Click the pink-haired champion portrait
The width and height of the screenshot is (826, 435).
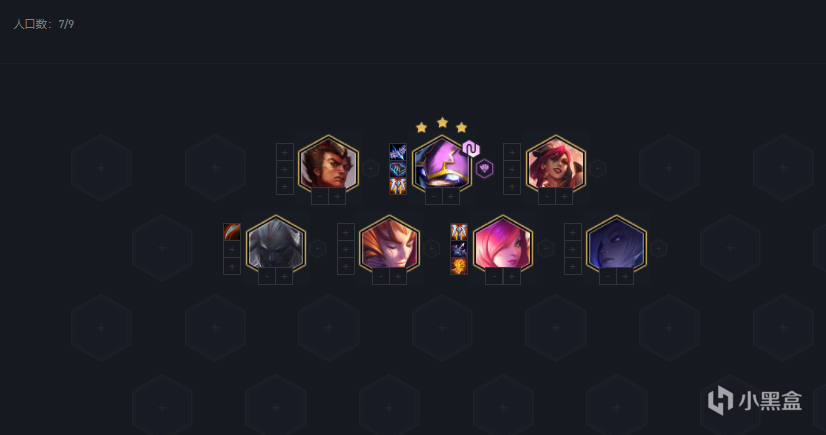tap(503, 245)
